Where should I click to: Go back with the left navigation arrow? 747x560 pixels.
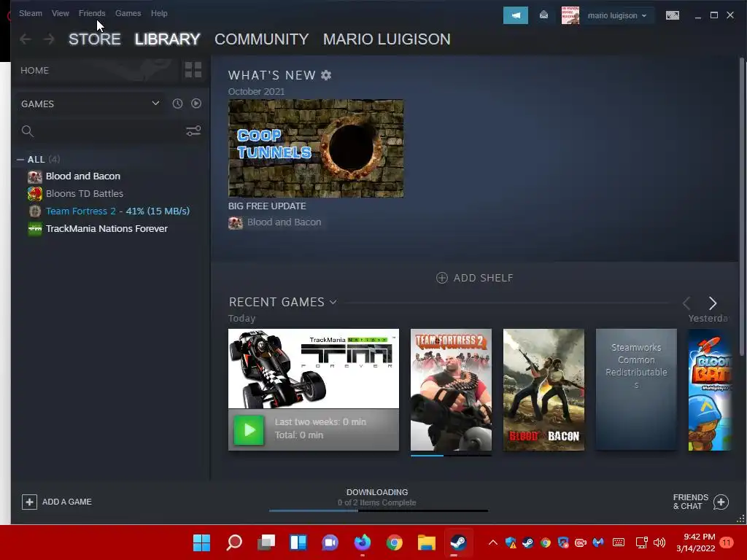point(26,39)
